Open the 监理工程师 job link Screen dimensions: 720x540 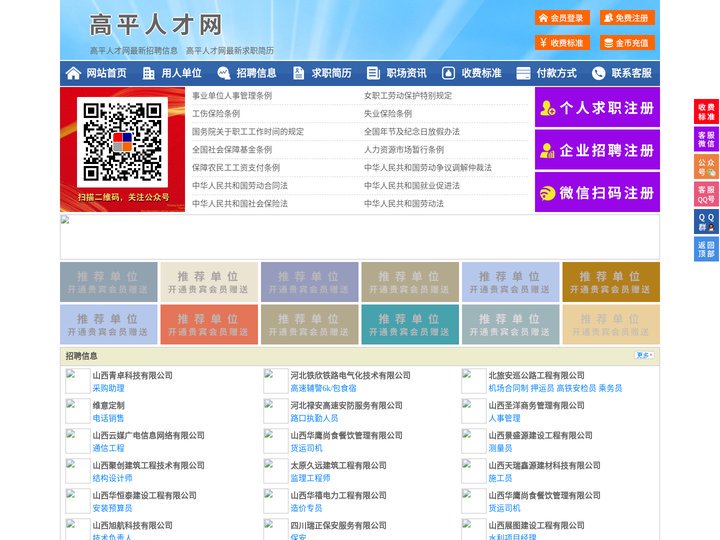coord(310,478)
